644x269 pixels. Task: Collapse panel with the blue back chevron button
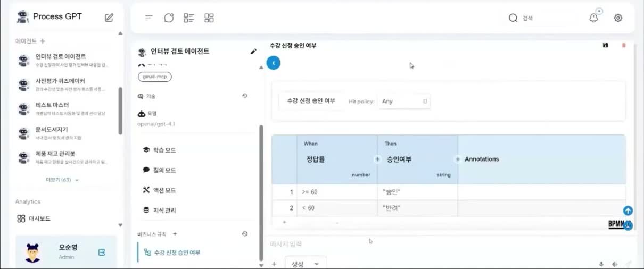pos(274,63)
